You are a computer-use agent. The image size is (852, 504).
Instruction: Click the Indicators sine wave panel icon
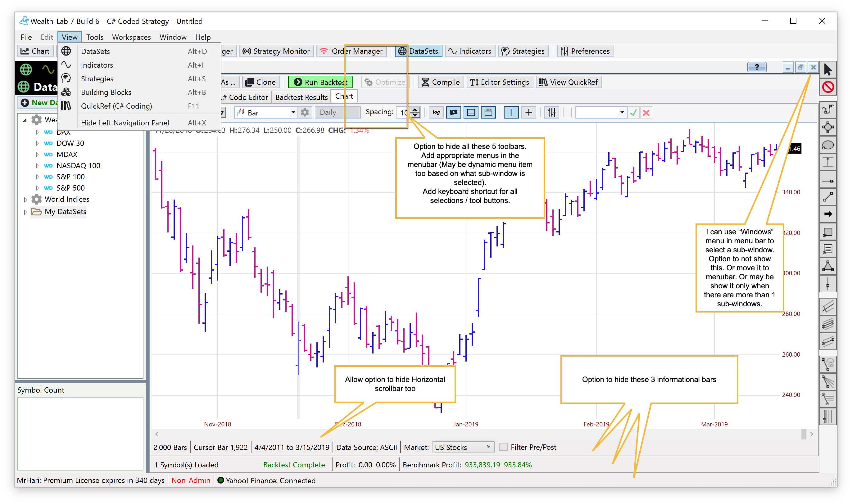[x=48, y=70]
